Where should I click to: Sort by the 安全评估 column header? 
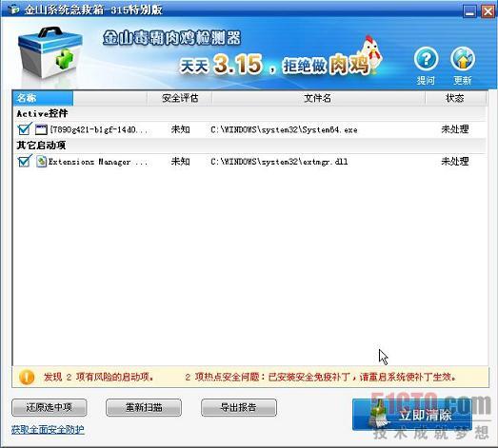click(180, 98)
